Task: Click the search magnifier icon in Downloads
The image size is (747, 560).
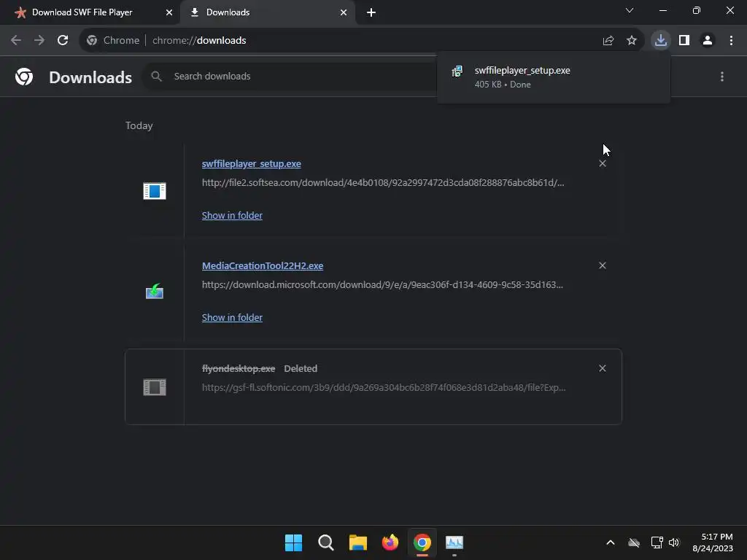Action: coord(156,76)
